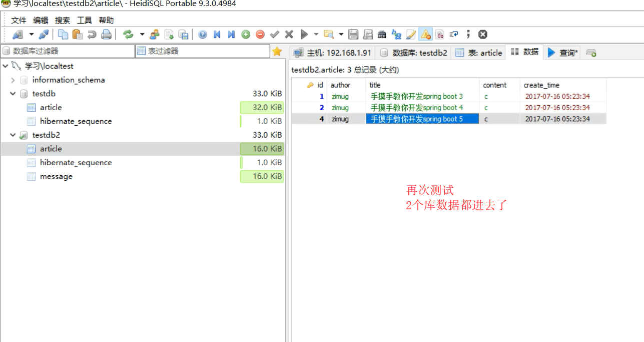Toggle the favorites star filter
This screenshot has height=342, width=644.
click(x=277, y=51)
